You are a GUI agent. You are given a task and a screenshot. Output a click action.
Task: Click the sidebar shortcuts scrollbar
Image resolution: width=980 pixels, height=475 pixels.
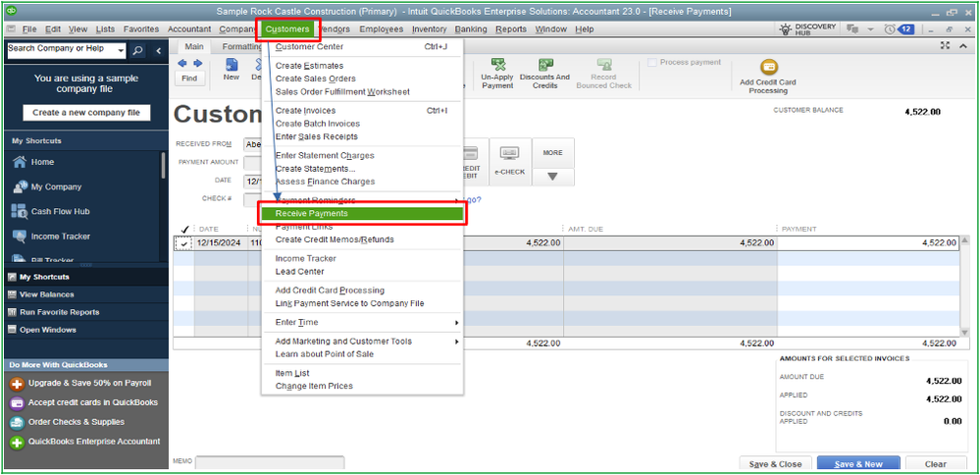coord(163,166)
